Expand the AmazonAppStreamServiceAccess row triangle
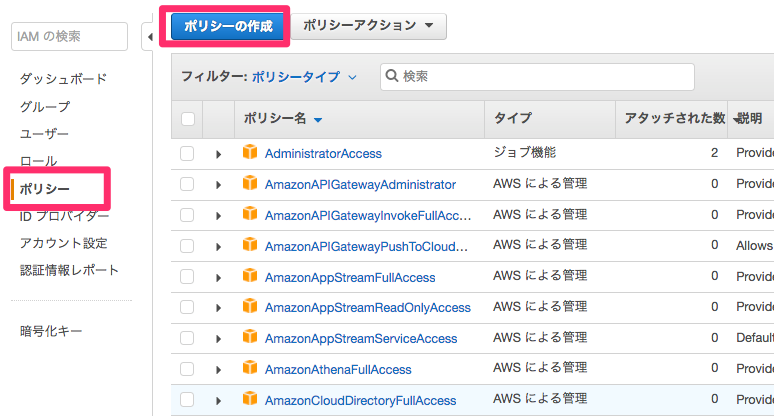 219,339
